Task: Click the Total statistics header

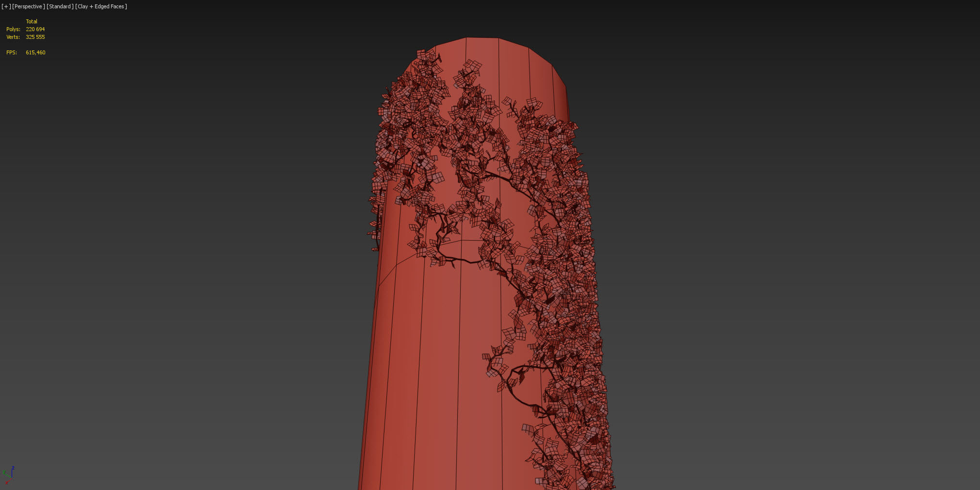Action: coord(32,21)
